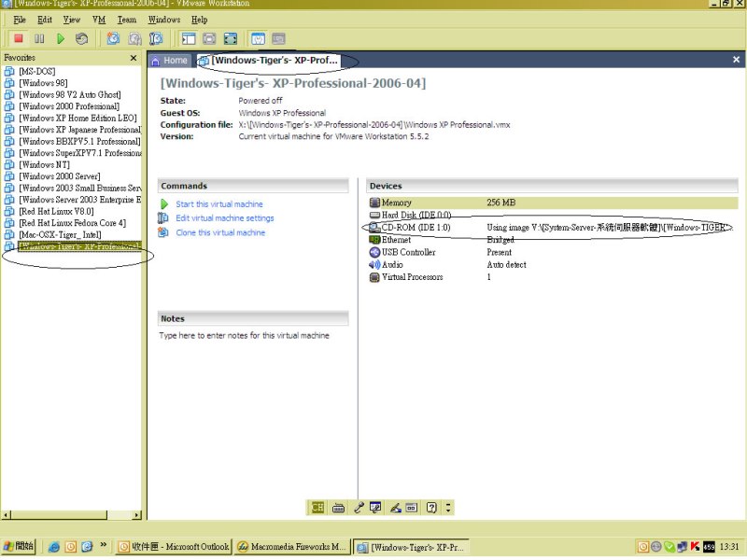747x560 pixels.
Task: Select the Memory device row
Action: point(553,203)
